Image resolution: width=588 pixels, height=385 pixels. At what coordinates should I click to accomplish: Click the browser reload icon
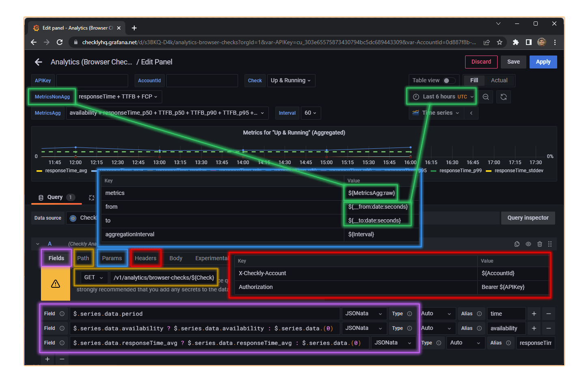click(60, 42)
